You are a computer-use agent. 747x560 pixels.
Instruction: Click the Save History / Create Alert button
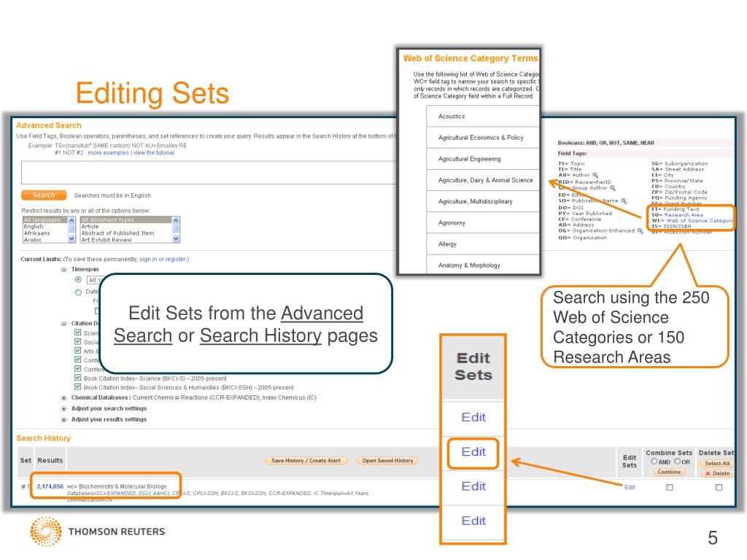coord(306,461)
